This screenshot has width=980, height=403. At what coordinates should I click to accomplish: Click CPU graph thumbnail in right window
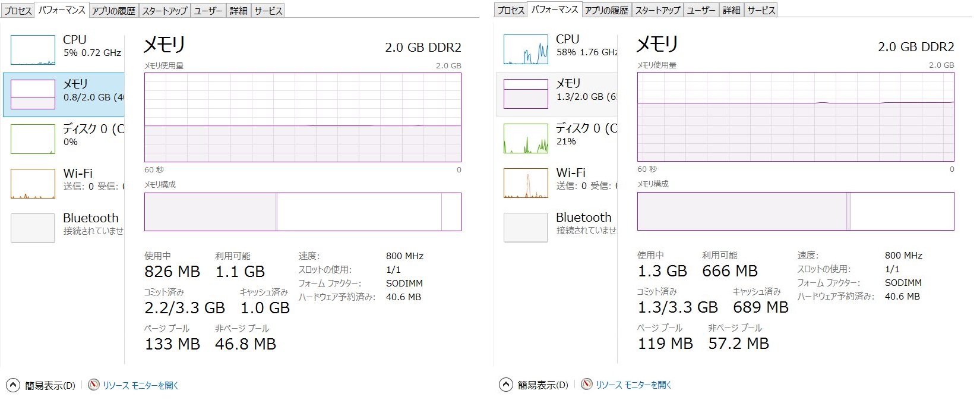click(x=526, y=49)
